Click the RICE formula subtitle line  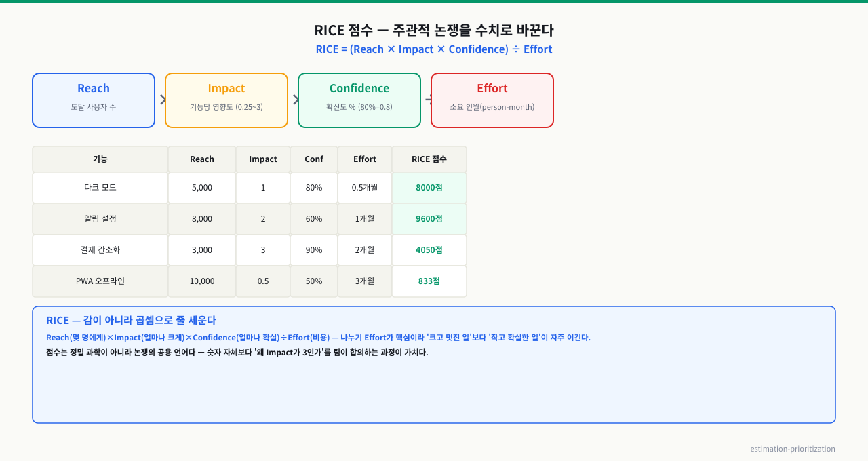coord(434,49)
